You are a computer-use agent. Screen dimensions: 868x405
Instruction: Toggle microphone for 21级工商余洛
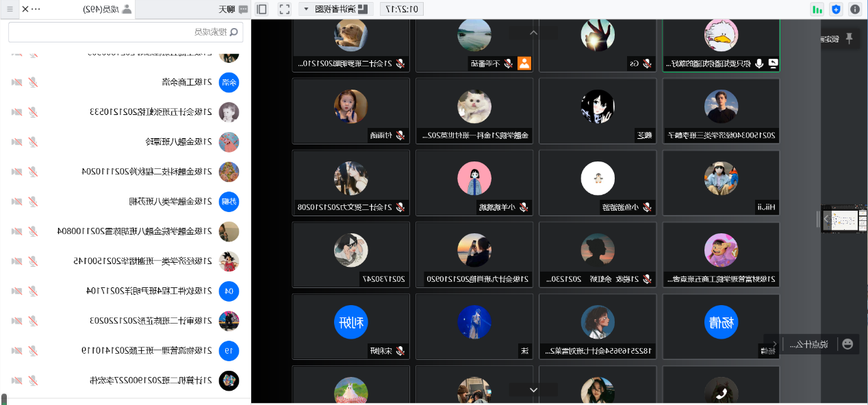click(x=33, y=82)
